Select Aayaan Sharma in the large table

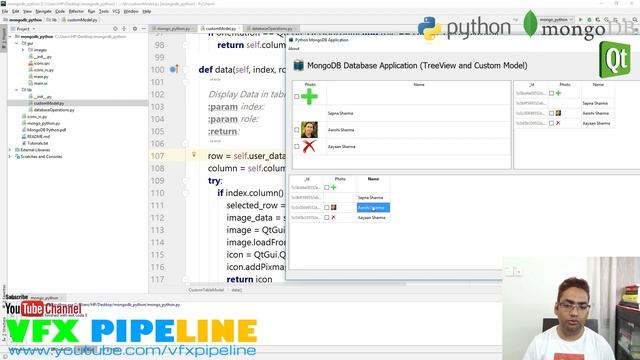pyautogui.click(x=341, y=147)
